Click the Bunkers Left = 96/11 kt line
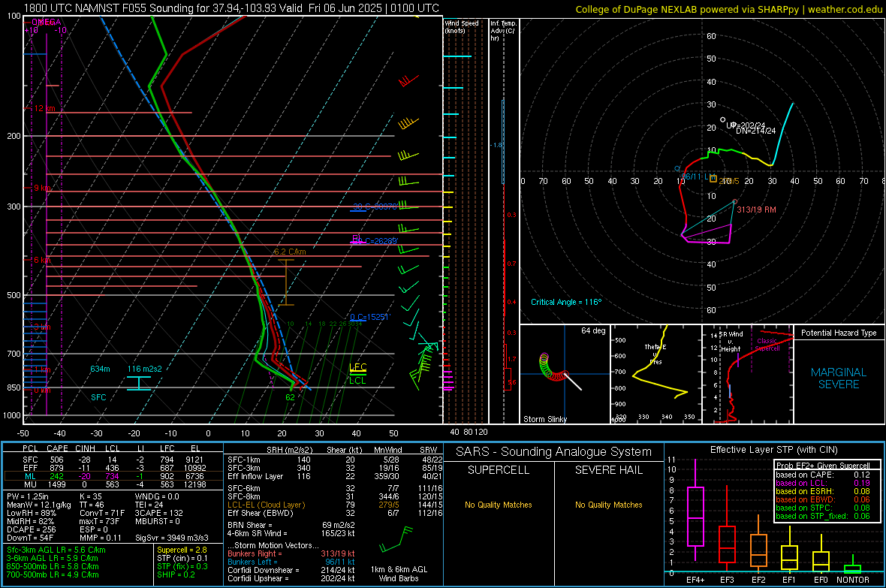 click(291, 562)
